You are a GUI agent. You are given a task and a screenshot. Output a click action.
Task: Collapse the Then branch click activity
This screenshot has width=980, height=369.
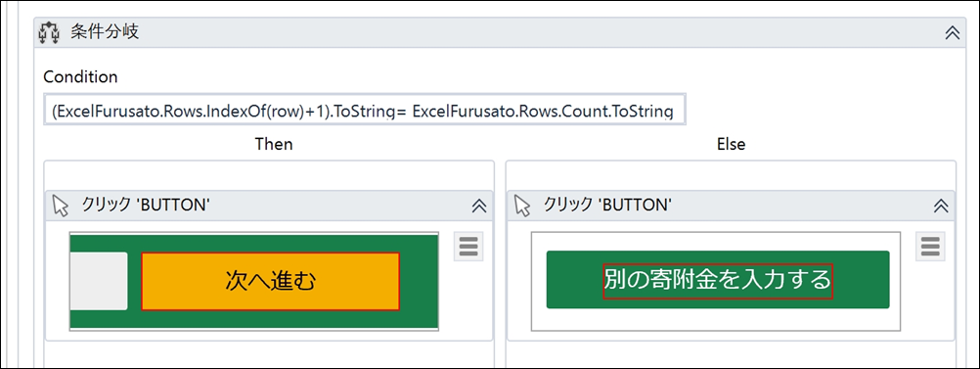(478, 206)
